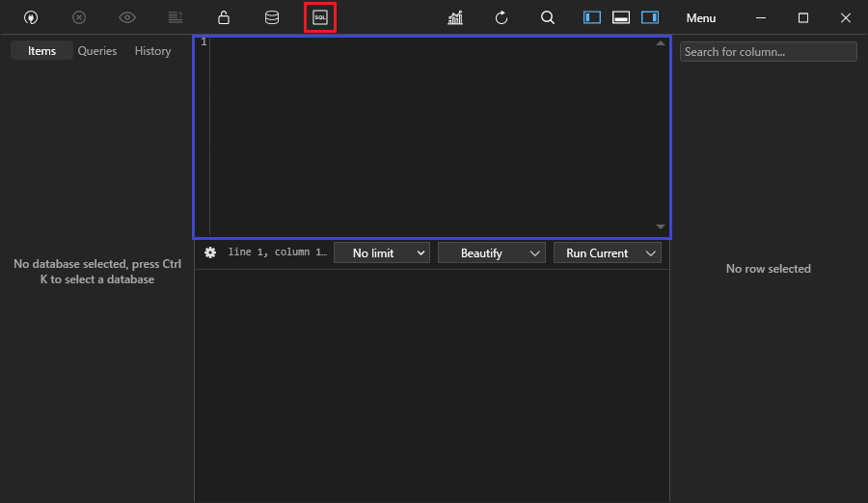
Task: Toggle the left sidebar panel icon
Action: click(x=592, y=17)
